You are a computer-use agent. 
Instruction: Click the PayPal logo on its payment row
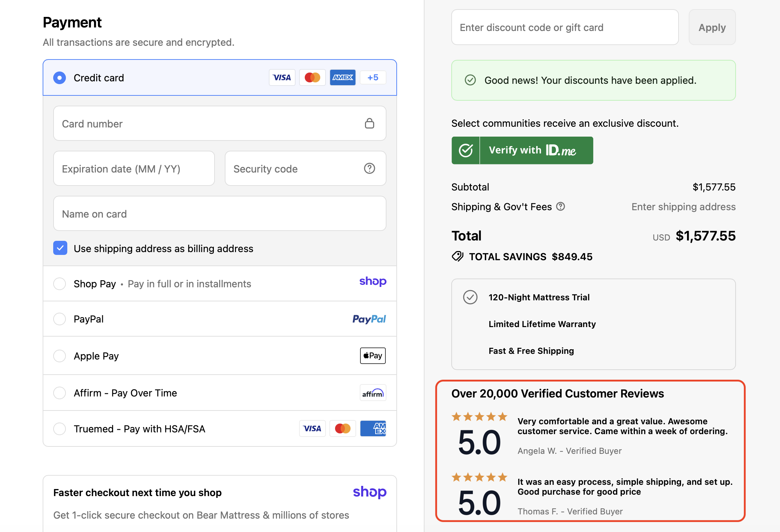pyautogui.click(x=369, y=319)
